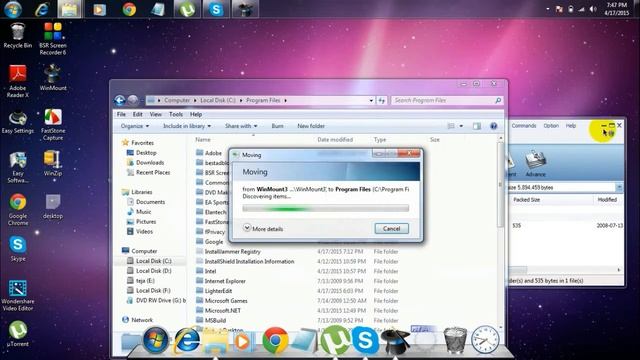Open Commands menu in WinMount window
This screenshot has height=360, width=640.
(524, 126)
